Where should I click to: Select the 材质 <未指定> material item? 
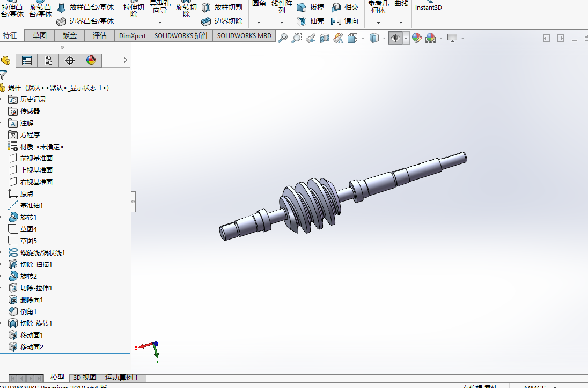pos(35,146)
